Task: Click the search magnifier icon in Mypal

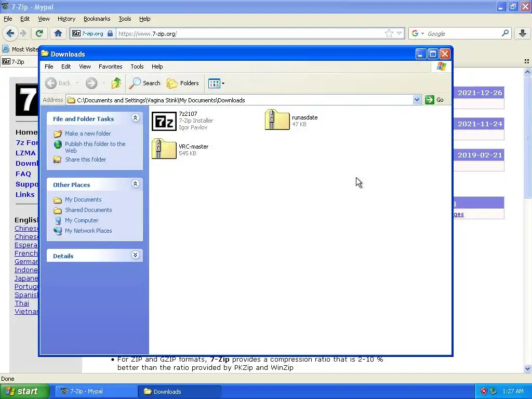Action: 505,33
